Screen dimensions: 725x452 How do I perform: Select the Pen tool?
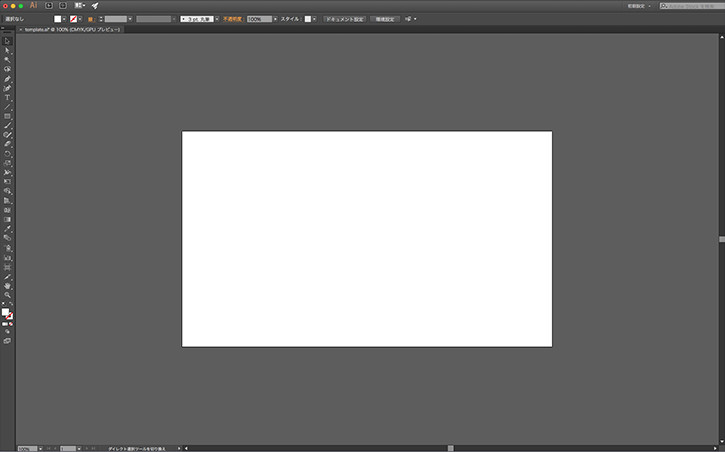(x=7, y=79)
